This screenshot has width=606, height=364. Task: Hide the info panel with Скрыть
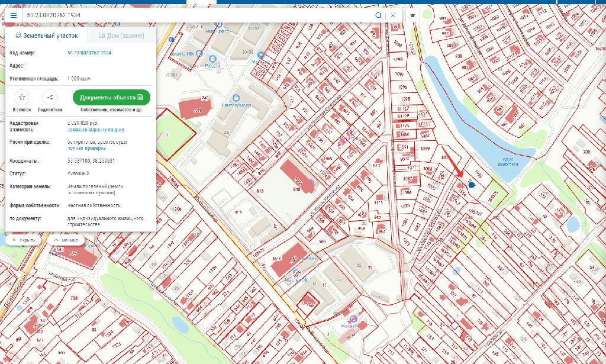point(22,241)
